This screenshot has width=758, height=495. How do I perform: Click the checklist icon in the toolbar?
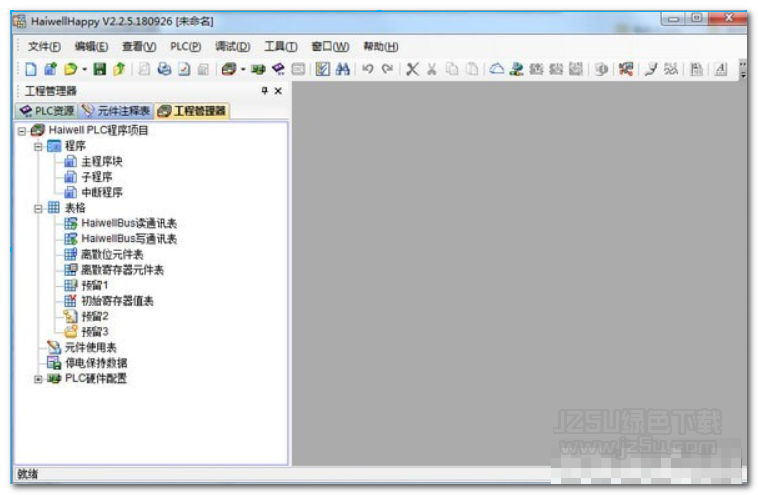322,69
